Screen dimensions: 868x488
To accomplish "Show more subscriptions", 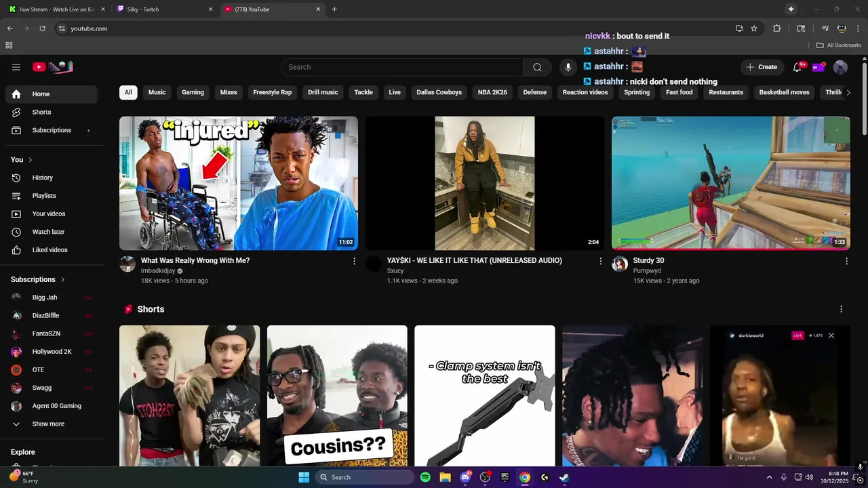I will point(48,424).
